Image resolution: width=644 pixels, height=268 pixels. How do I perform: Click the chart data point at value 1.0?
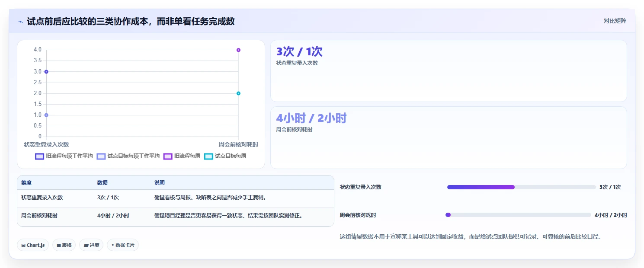46,115
